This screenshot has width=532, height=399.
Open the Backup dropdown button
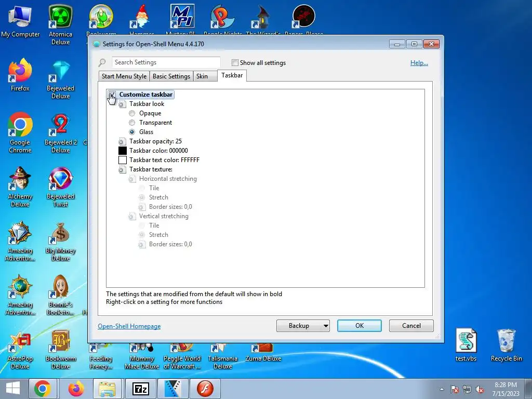click(303, 326)
